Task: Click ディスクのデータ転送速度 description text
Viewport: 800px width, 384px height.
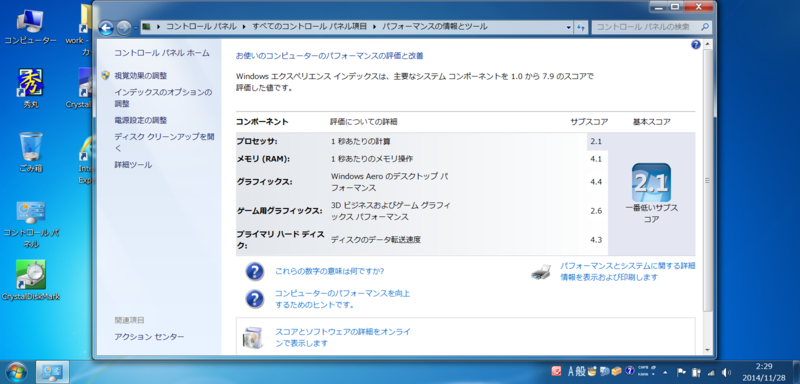Action: 376,240
